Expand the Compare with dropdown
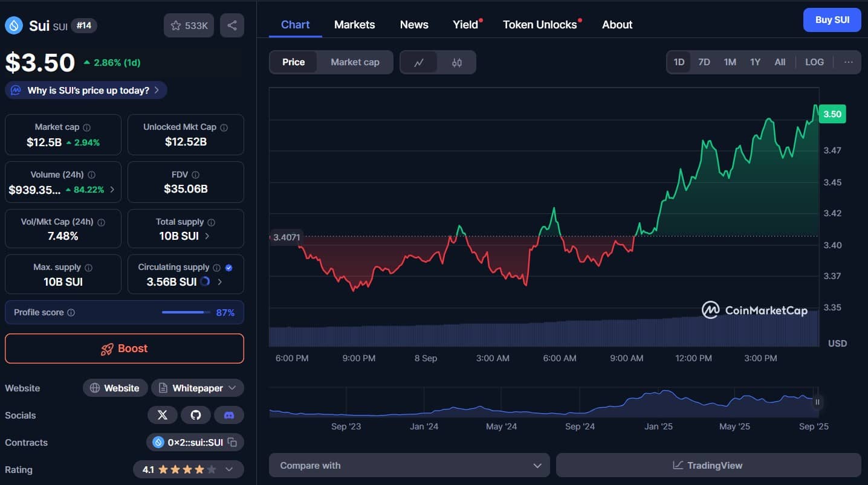The height and width of the screenshot is (485, 868). pos(409,465)
